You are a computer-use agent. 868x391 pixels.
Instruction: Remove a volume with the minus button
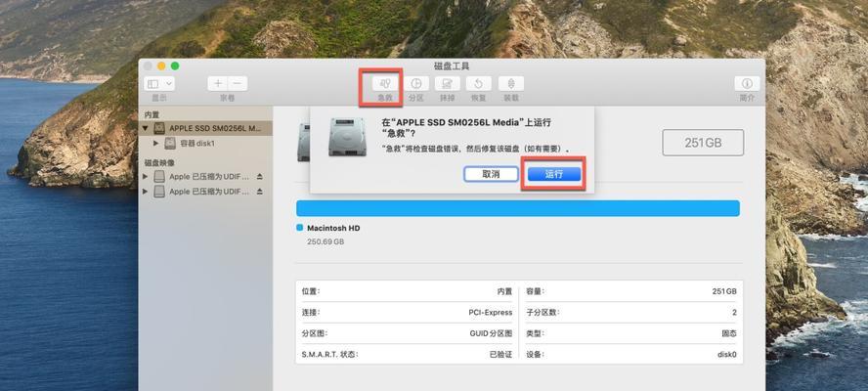click(238, 84)
